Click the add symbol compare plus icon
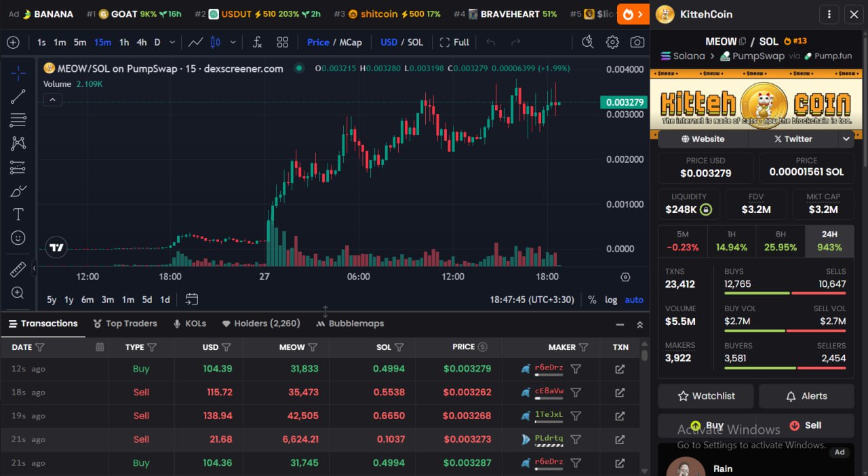The height and width of the screenshot is (476, 868). [x=13, y=42]
